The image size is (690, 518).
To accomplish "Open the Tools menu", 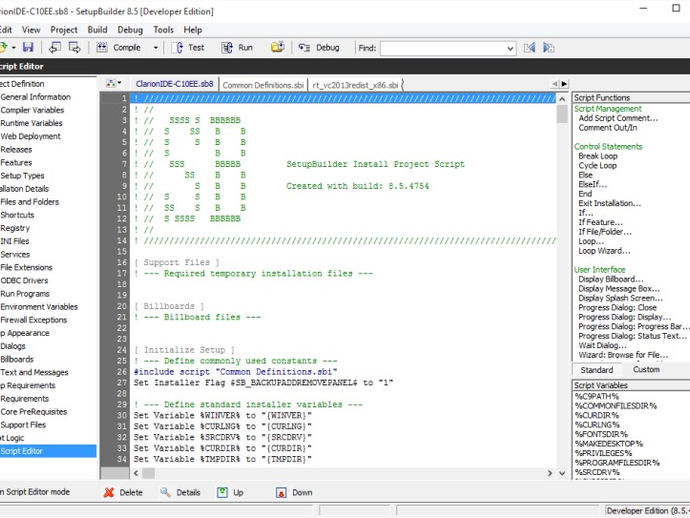I will [163, 30].
